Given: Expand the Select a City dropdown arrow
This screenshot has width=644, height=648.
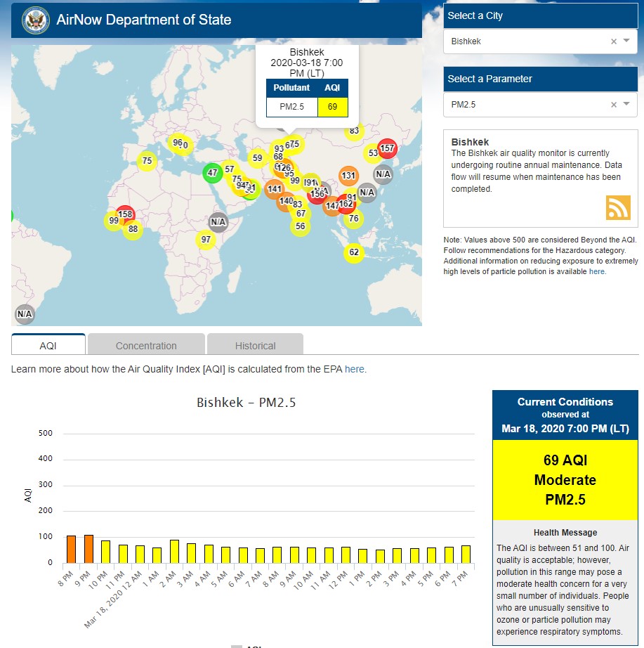Looking at the screenshot, I should pos(626,41).
